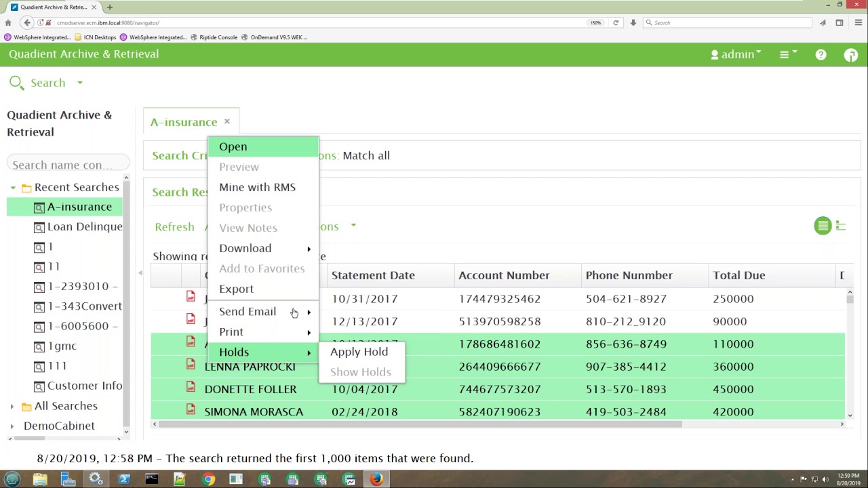Screen dimensions: 868x488
Task: Open File Explorer from the taskbar
Action: (x=40, y=479)
